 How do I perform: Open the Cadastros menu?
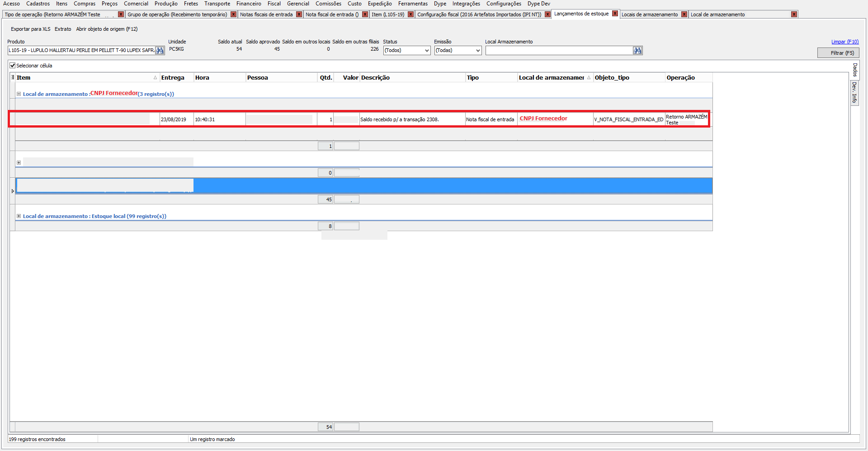tap(38, 4)
